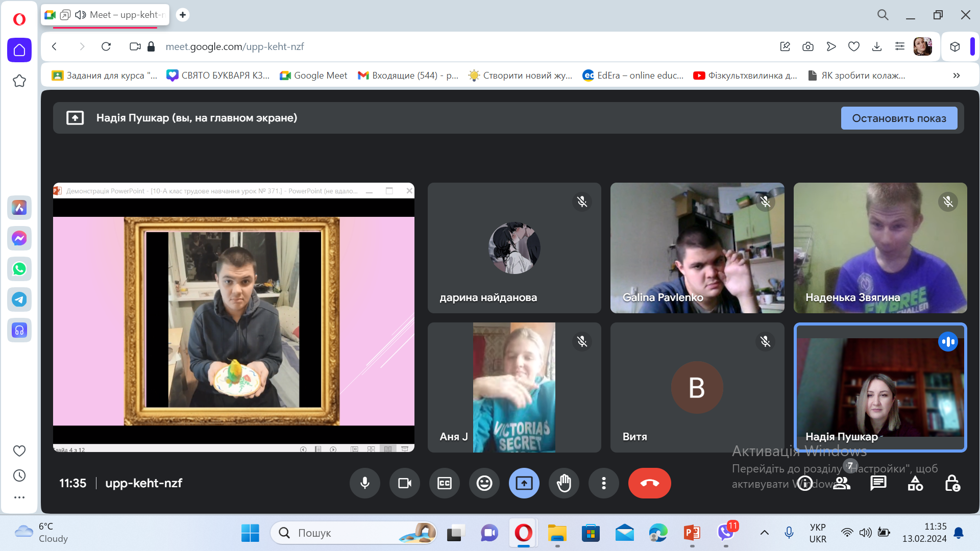Open Opera search tabs icon
Image resolution: width=980 pixels, height=551 pixels.
[x=883, y=15]
